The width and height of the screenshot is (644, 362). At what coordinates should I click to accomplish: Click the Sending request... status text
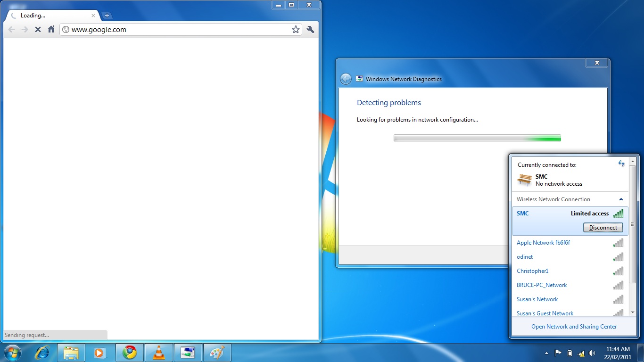click(x=27, y=335)
